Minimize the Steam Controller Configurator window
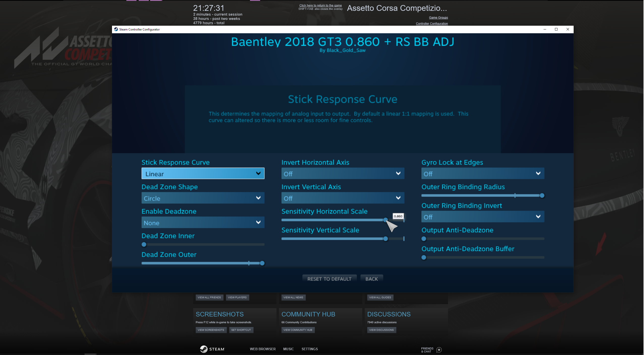Screen dimensions: 644x355 click(x=545, y=29)
